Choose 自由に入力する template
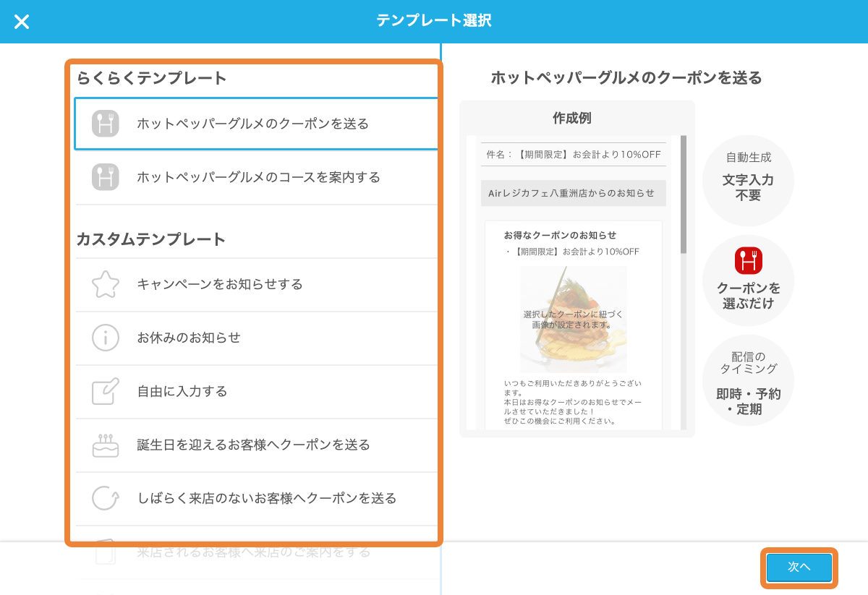Screen dimensions: 868x595 (256, 391)
